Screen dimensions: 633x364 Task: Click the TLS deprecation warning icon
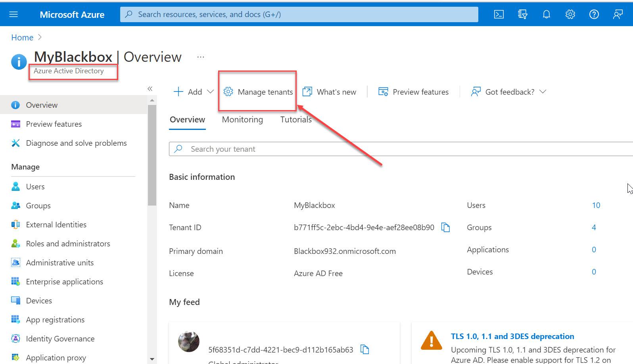432,340
